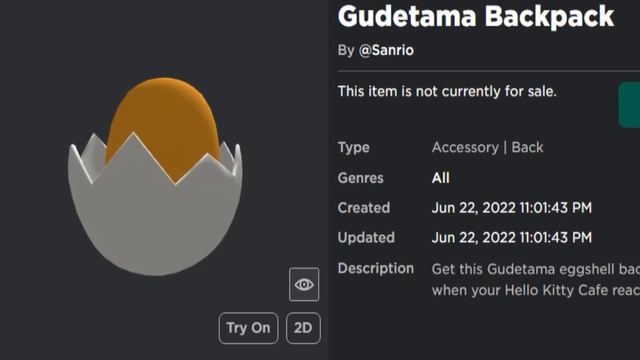Image resolution: width=640 pixels, height=360 pixels.
Task: Click the word By before the creator name
Action: tap(346, 50)
